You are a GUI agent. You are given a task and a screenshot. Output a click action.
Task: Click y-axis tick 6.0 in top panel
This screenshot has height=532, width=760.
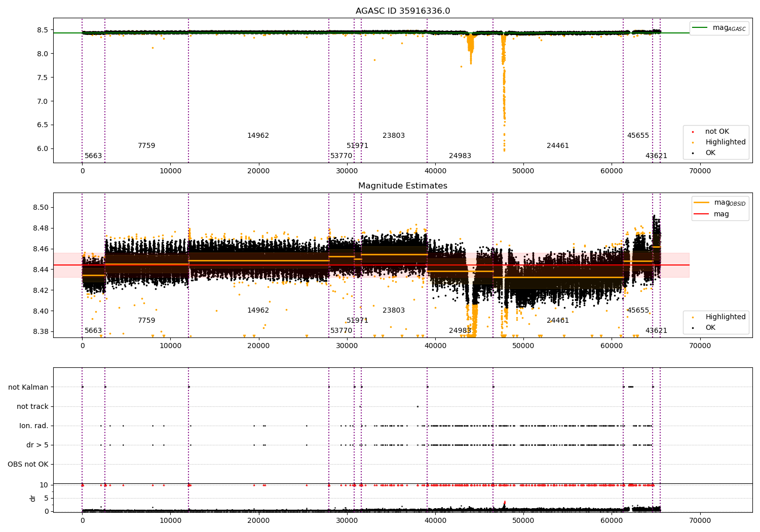click(42, 149)
